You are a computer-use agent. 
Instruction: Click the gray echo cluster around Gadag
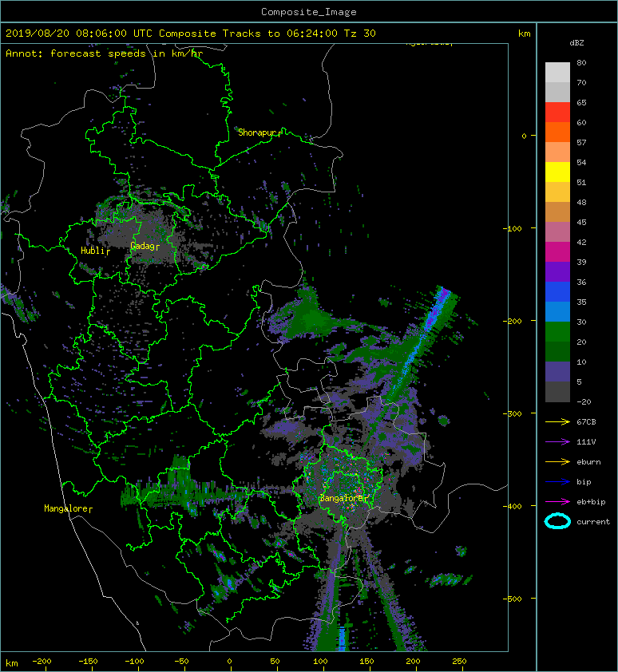(144, 234)
